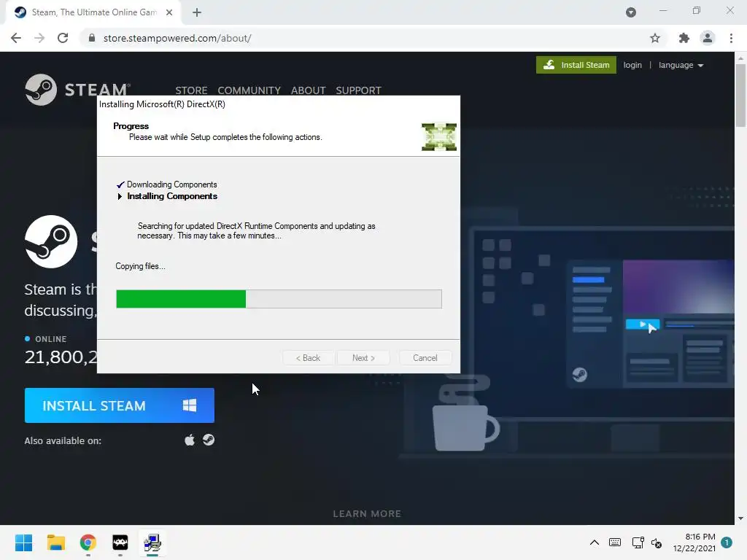747x560 pixels.
Task: Click the network tray icon
Action: (638, 542)
